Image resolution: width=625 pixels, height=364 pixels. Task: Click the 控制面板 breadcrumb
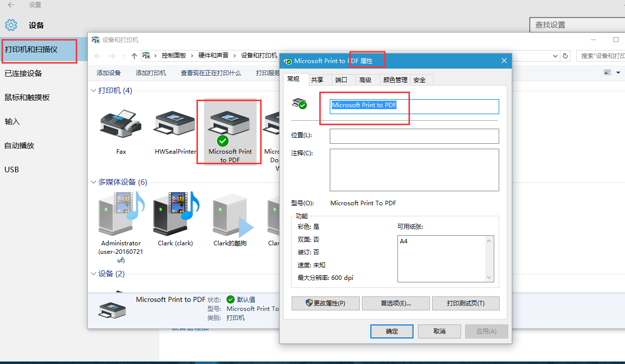point(173,56)
